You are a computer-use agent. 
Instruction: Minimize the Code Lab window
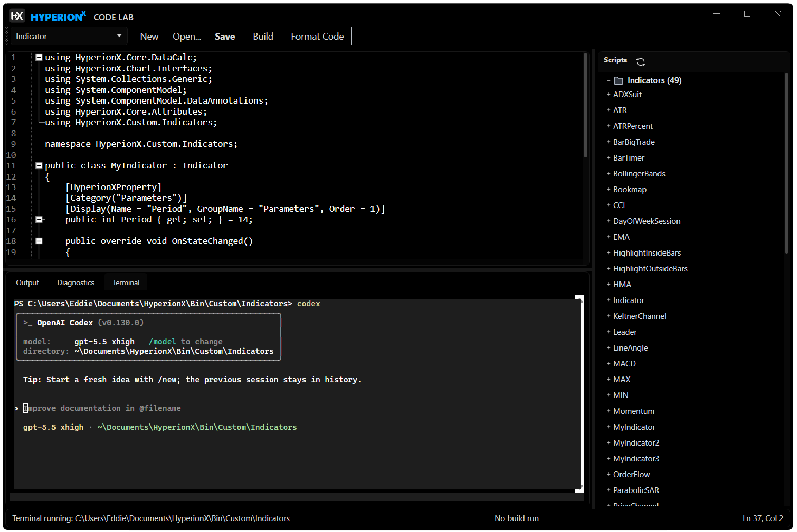716,14
